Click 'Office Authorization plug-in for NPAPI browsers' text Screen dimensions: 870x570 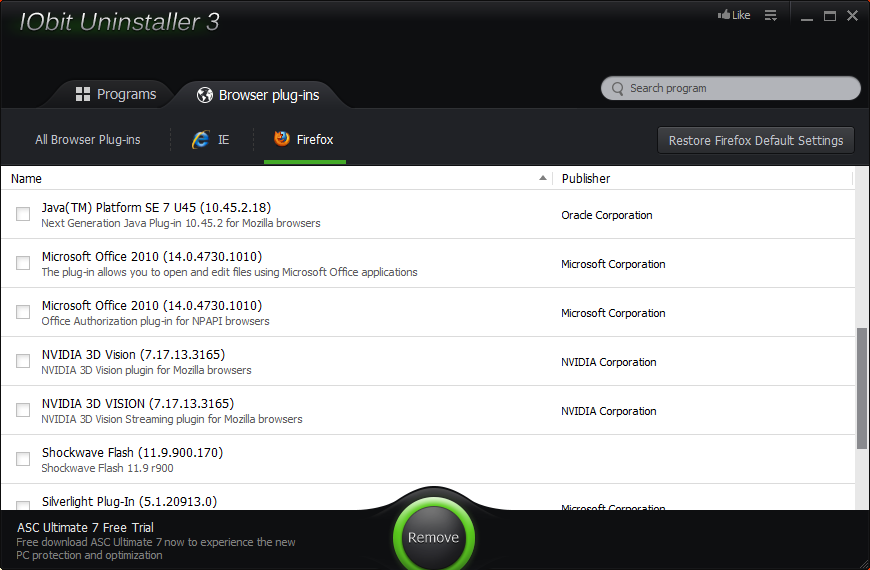[x=155, y=321]
